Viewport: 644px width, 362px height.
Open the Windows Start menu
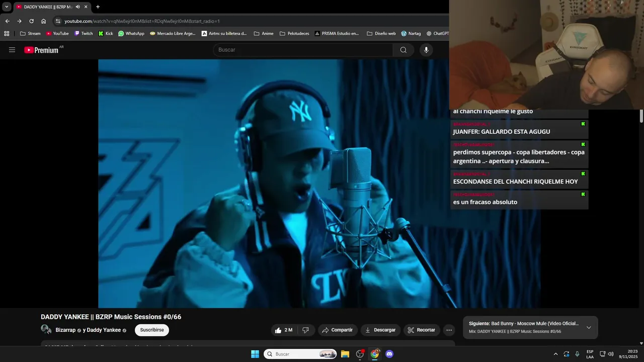point(255,354)
